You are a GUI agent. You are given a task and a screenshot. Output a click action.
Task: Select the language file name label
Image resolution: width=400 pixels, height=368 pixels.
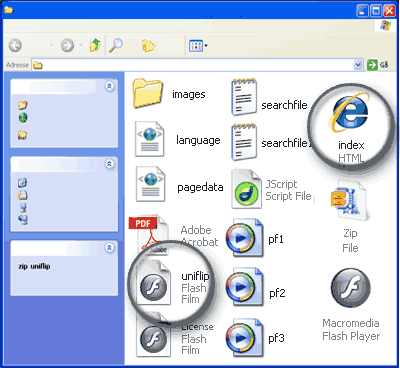point(198,140)
